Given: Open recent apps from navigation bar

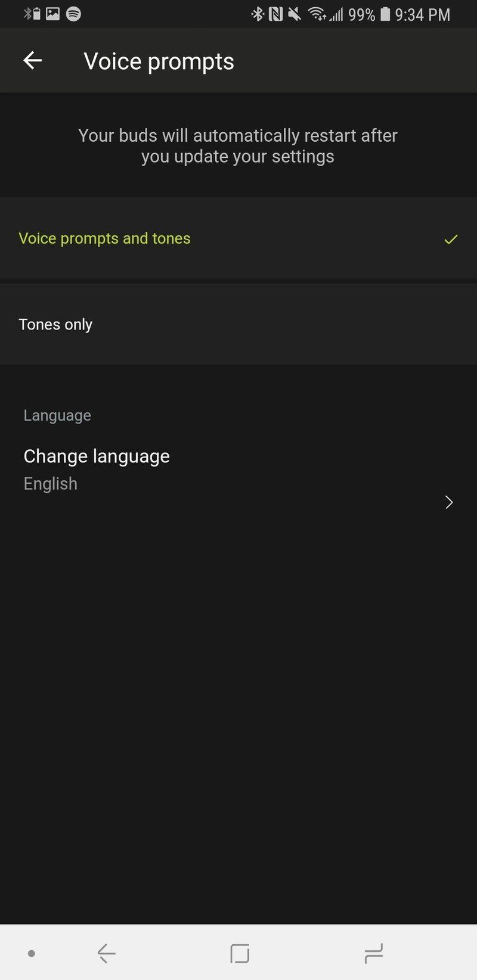Looking at the screenshot, I should (x=373, y=954).
